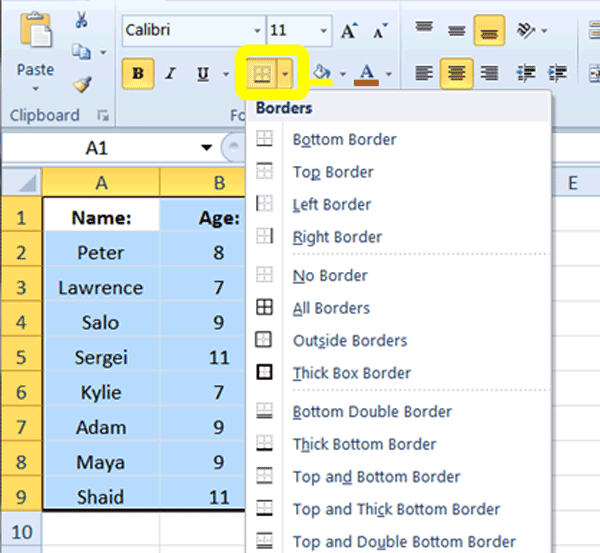600x553 pixels.
Task: Toggle Align Text Left
Action: [x=424, y=73]
